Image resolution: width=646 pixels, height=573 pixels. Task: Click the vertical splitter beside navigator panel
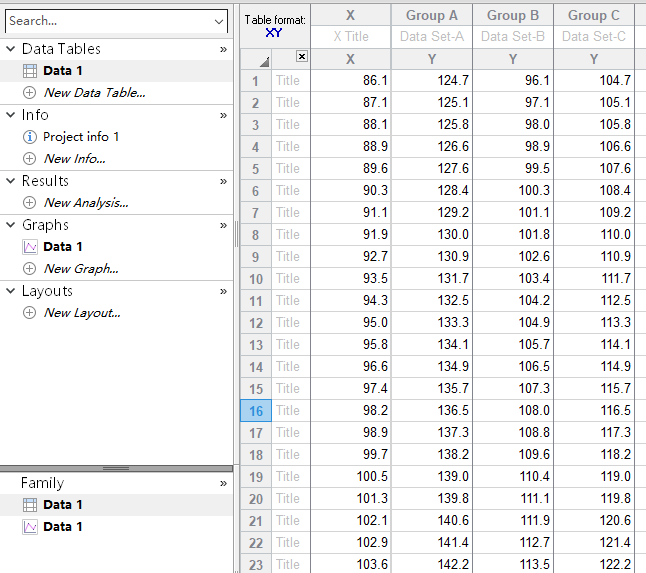tap(236, 234)
